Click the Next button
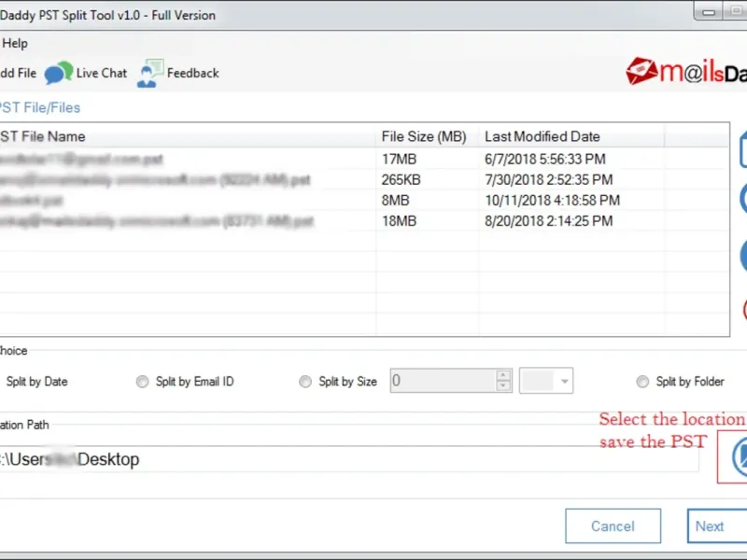This screenshot has width=747, height=560. [x=716, y=526]
